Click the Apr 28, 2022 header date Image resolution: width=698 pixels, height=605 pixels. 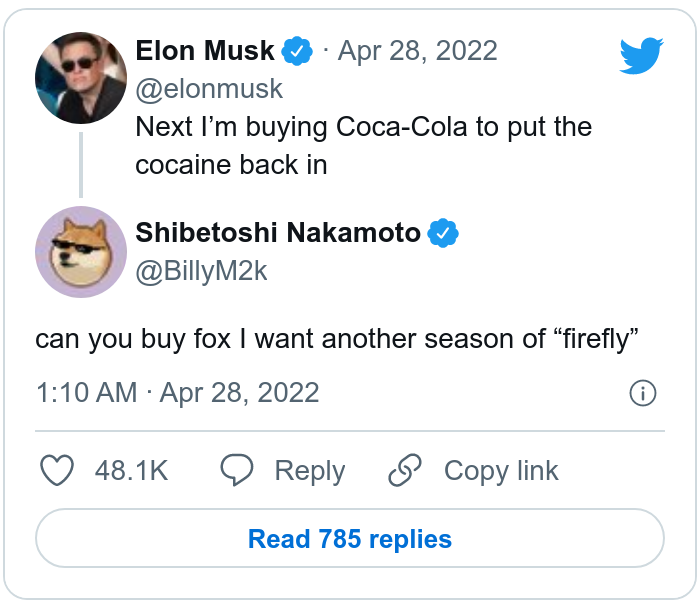tap(418, 50)
